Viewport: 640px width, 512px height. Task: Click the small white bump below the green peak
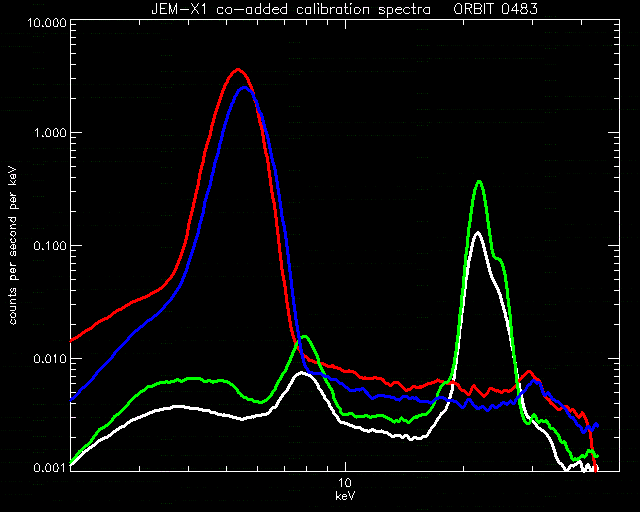(301, 373)
